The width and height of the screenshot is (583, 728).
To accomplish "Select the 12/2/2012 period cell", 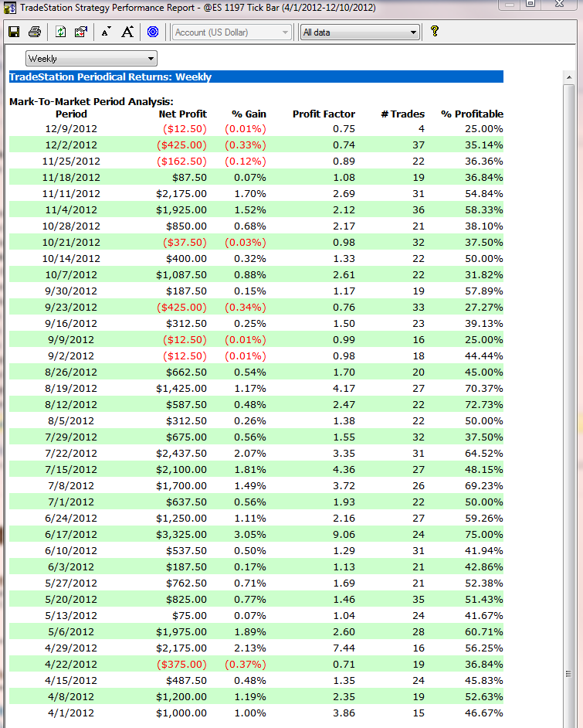I will (71, 145).
